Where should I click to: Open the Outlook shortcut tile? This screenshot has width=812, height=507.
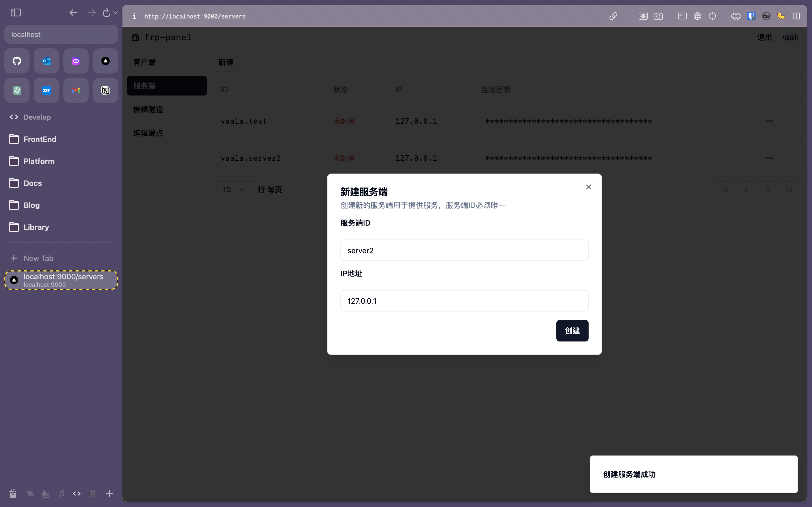(x=46, y=61)
